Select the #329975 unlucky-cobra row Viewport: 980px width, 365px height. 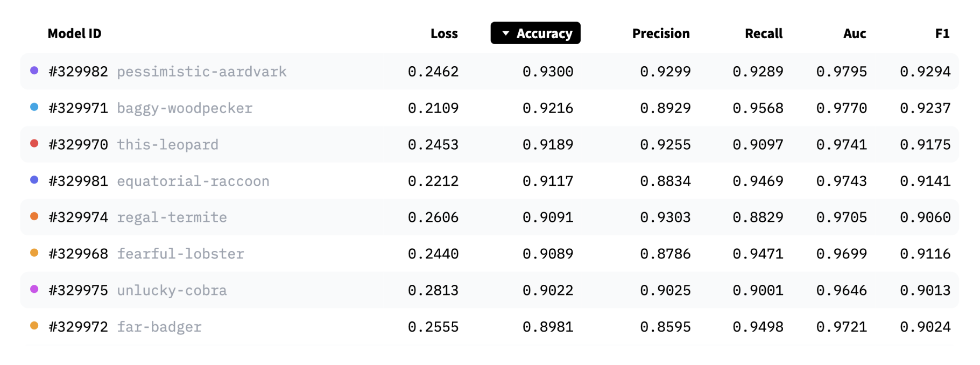coord(489,290)
